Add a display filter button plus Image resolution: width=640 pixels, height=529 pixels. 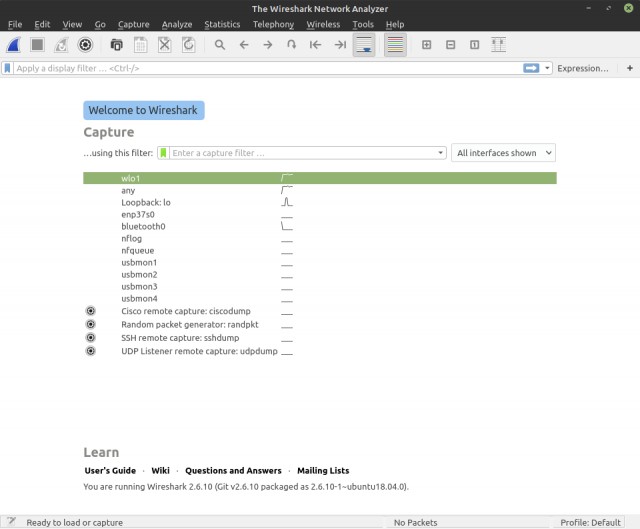(630, 68)
